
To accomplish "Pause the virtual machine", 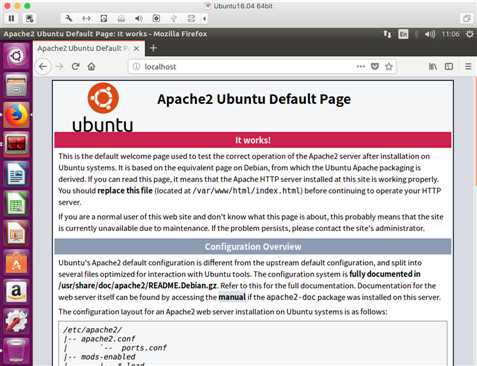I will (x=11, y=19).
